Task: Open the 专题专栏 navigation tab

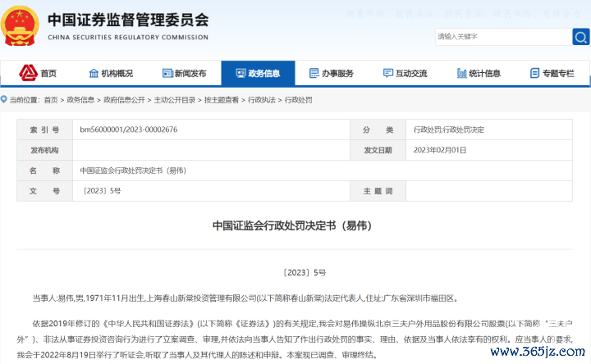Action: pos(552,73)
